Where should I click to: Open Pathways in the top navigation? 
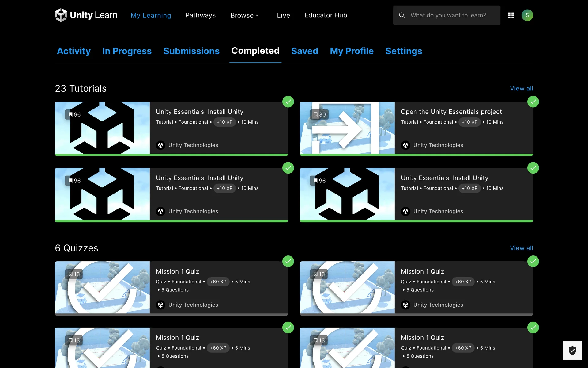pos(200,15)
